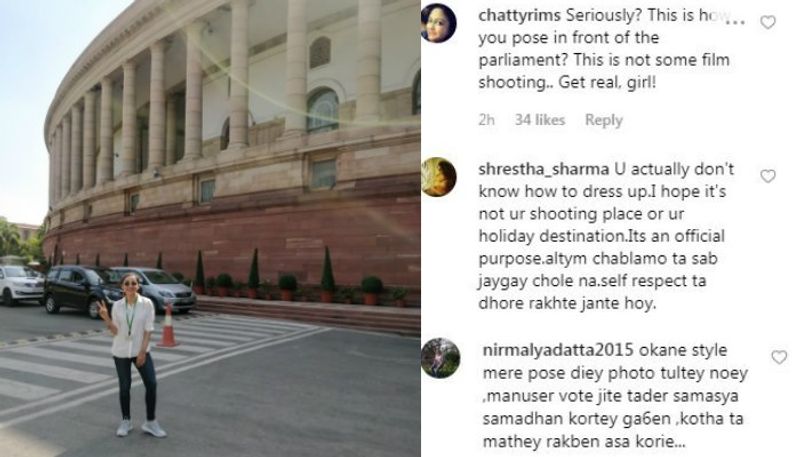Screen dimensions: 800x457
Task: Open shrestha_sharma profile picture
Action: 439,177
